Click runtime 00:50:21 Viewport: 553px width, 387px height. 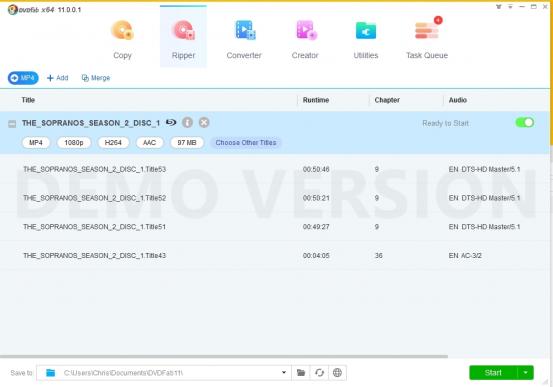pos(316,198)
